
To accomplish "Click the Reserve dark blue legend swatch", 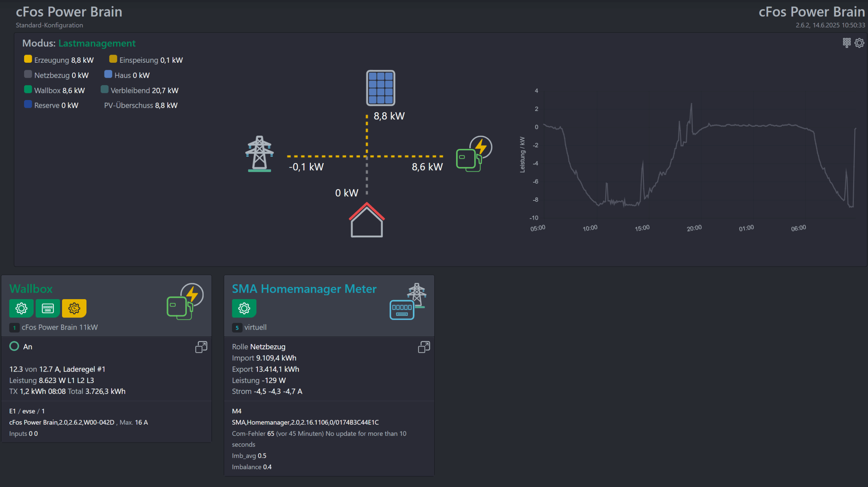I will (28, 104).
